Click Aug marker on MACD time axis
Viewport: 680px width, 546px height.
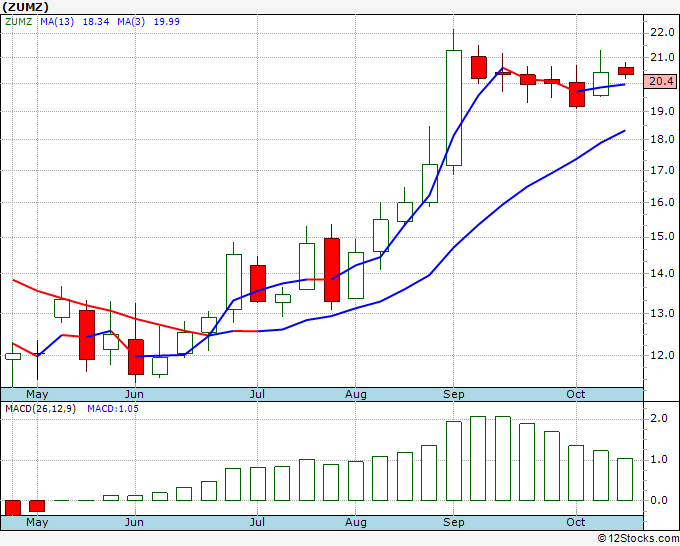point(356,522)
